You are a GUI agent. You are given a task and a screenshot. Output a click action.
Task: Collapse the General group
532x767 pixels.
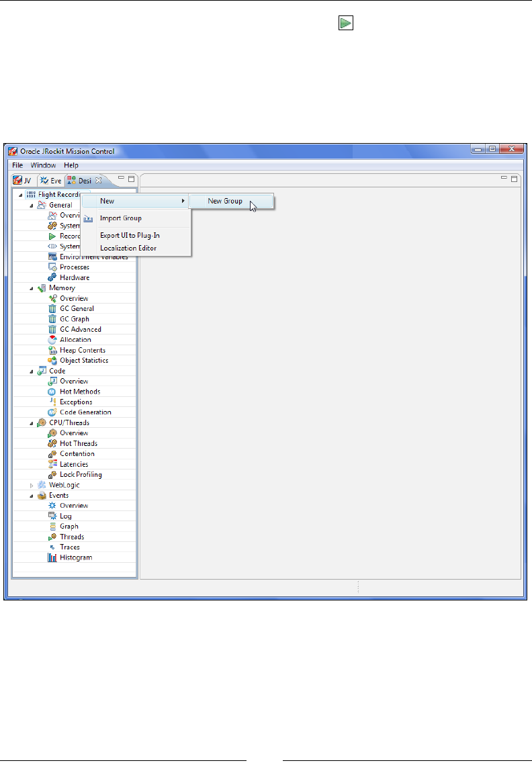[32, 206]
